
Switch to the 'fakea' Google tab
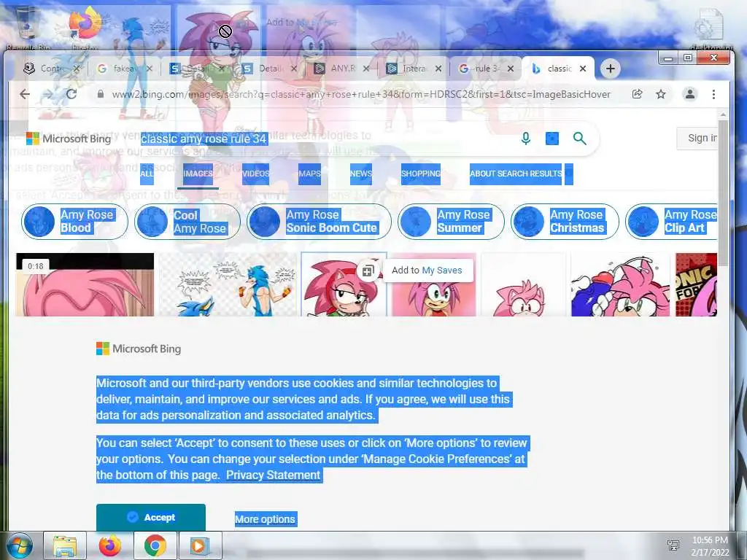click(123, 69)
